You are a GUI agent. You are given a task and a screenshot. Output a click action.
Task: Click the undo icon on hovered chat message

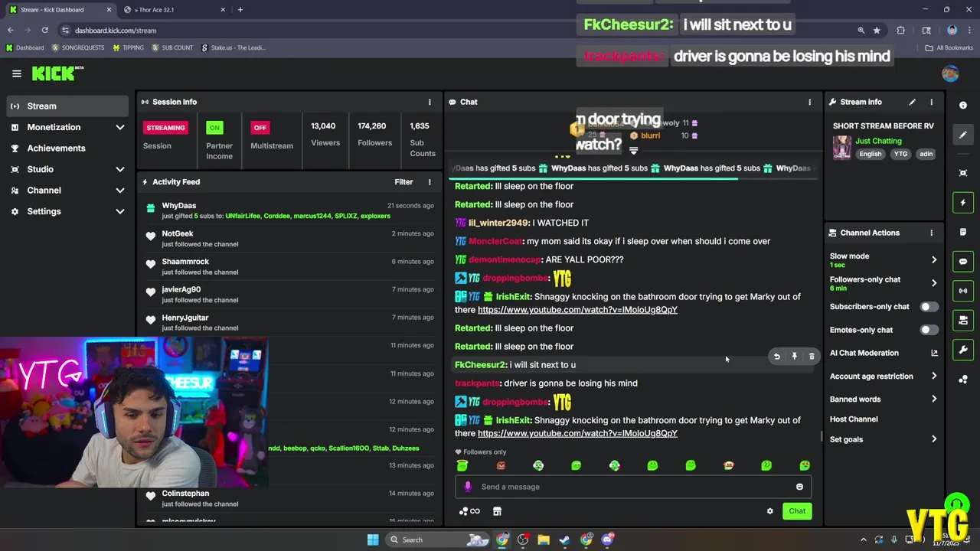tap(776, 357)
